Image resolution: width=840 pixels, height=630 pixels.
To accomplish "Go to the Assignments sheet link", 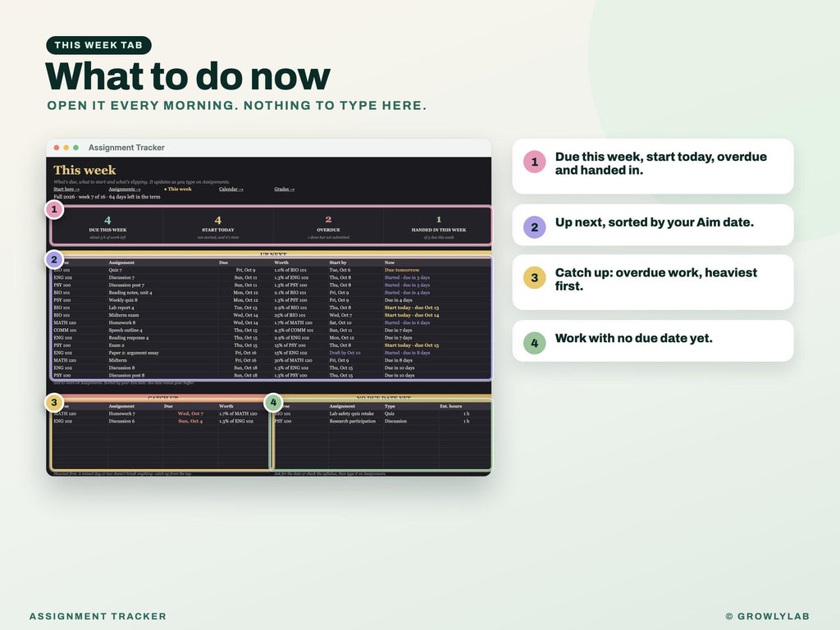I will (125, 189).
